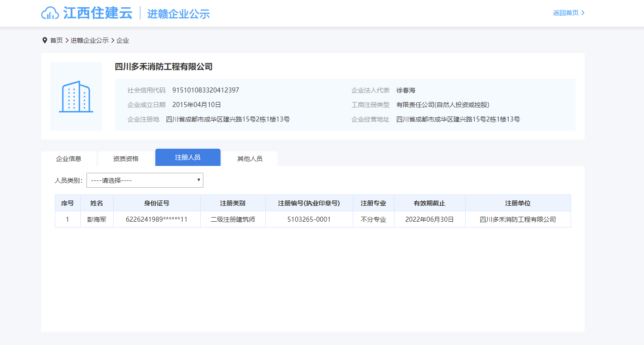The height and width of the screenshot is (345, 644).
Task: Click the 注册单位 cell 四川多禾消防工程有限公司
Action: point(517,219)
